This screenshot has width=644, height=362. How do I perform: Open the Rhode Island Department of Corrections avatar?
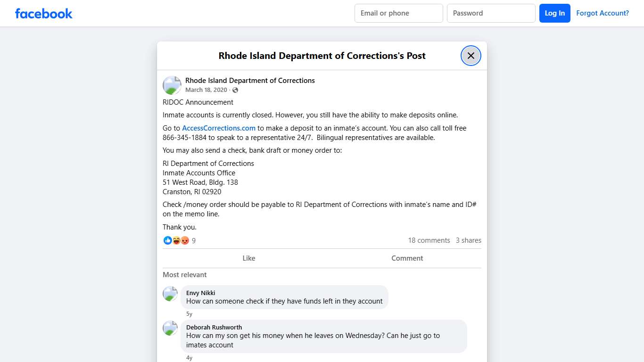[x=172, y=85]
